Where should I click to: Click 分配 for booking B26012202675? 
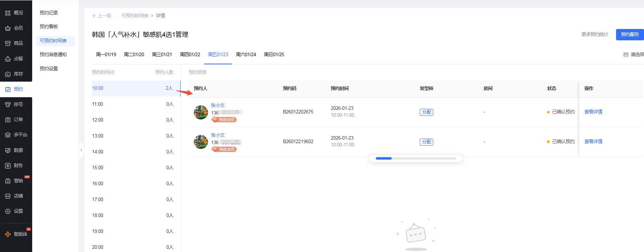(427, 112)
